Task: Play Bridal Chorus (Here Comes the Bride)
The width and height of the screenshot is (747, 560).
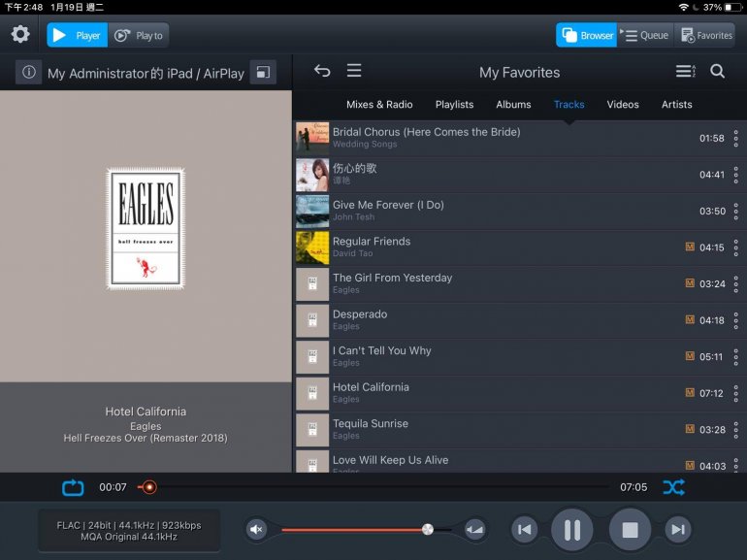Action: (520, 138)
